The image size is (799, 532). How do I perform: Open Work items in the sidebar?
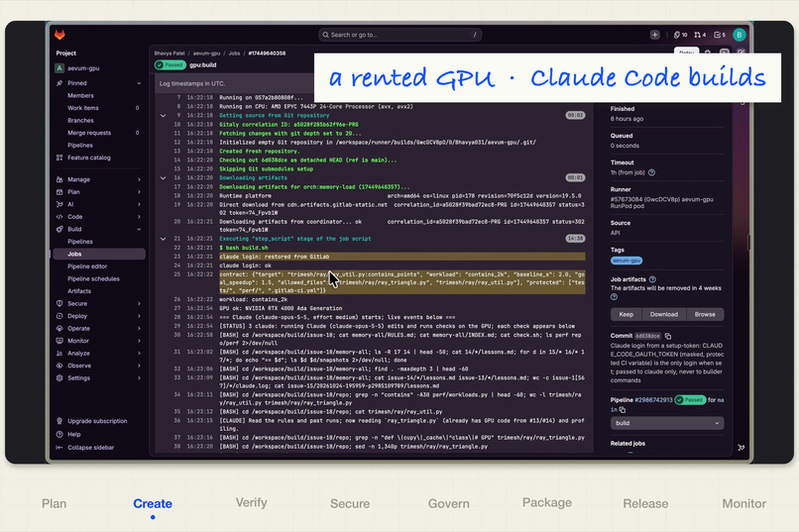pos(83,108)
